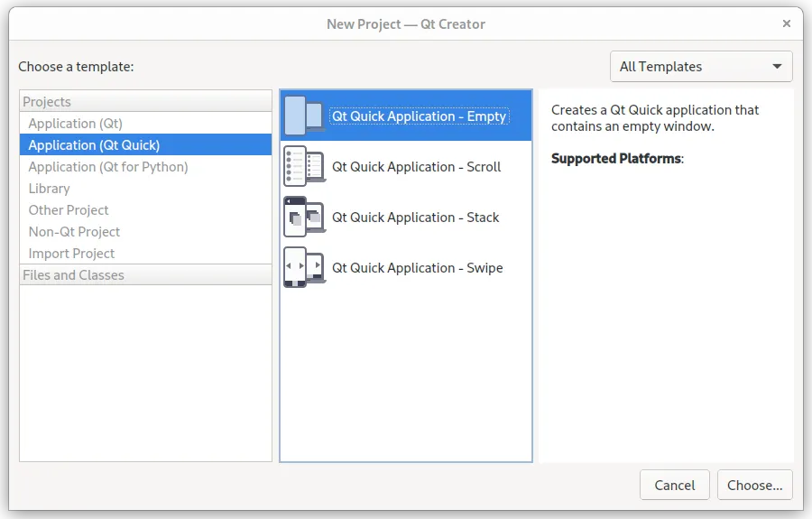Click the Projects section header
Image resolution: width=812 pixels, height=519 pixels.
(145, 101)
